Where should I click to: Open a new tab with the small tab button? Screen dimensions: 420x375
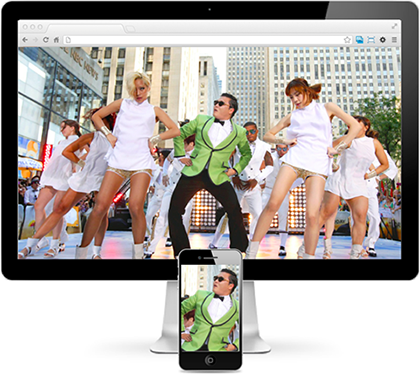(131, 29)
